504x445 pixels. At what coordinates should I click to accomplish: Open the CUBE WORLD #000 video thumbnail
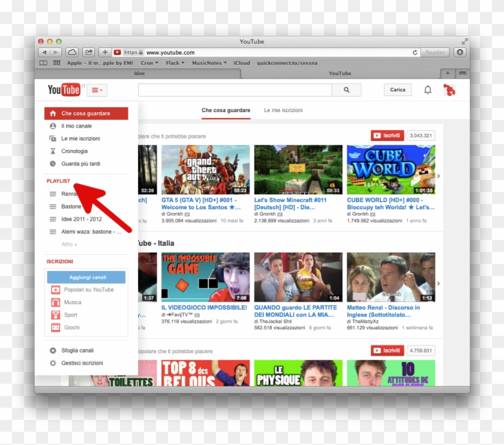click(391, 168)
